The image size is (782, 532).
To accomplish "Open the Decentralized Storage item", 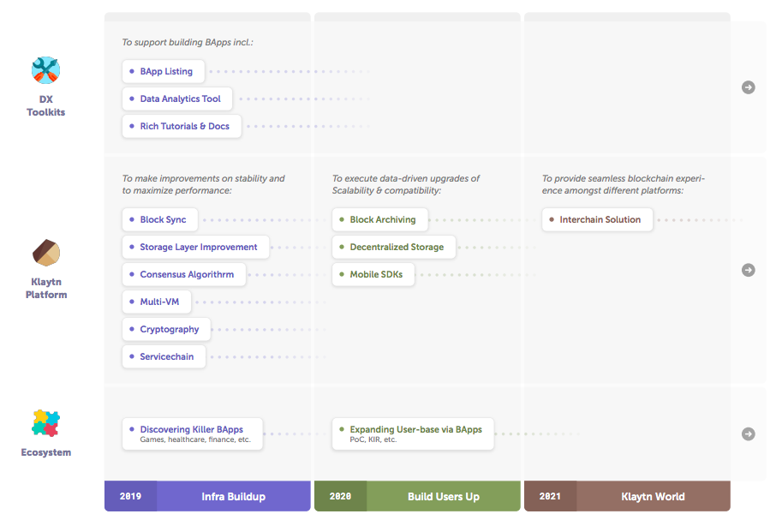I will (x=394, y=247).
